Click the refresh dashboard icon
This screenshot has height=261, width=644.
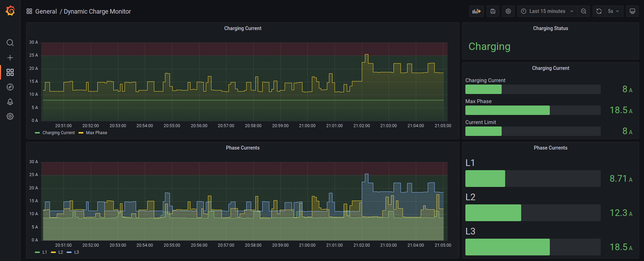599,11
